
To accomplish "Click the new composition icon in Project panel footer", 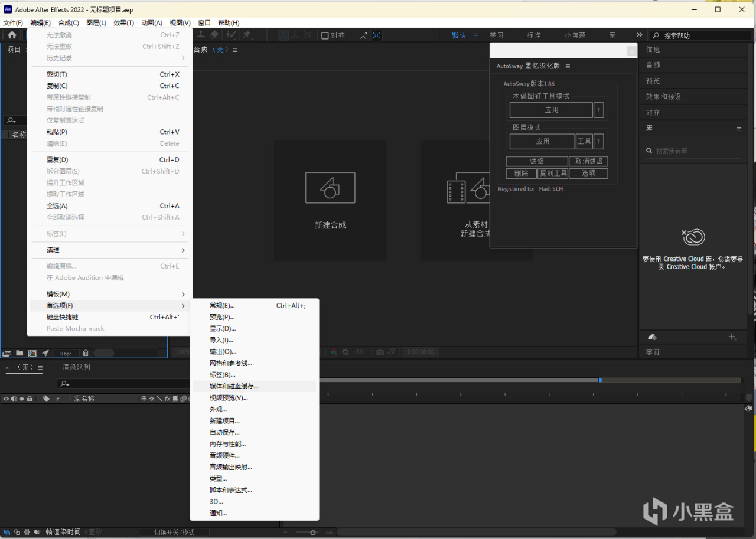I will click(32, 353).
